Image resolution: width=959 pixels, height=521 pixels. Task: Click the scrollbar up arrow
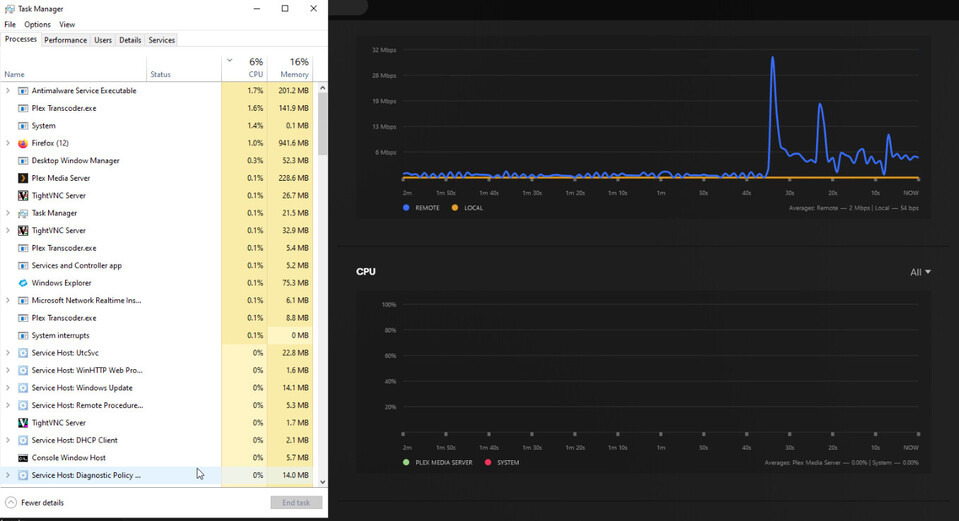[x=322, y=88]
